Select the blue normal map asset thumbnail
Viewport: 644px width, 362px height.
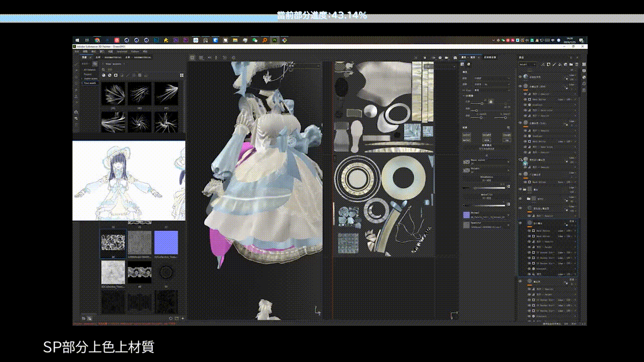tap(167, 243)
